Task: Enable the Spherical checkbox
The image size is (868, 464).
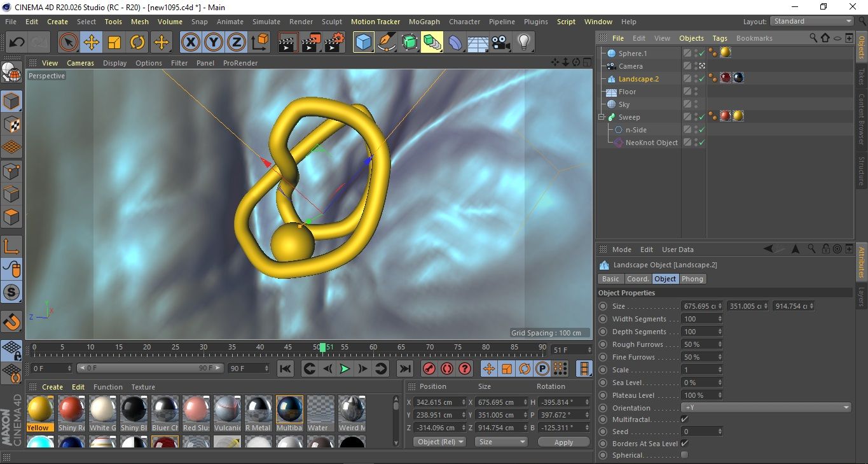Action: click(684, 455)
